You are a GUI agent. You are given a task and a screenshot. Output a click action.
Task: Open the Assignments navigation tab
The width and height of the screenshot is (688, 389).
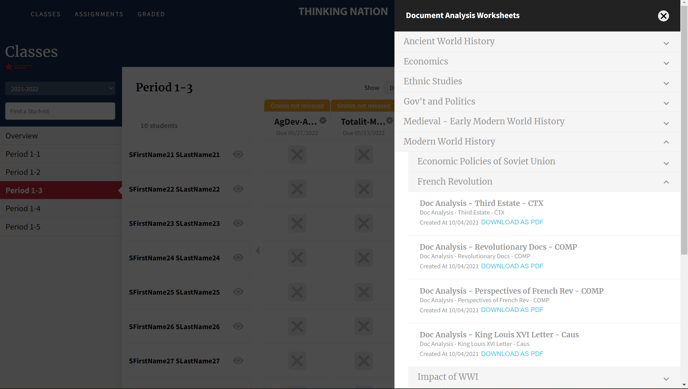(x=99, y=14)
